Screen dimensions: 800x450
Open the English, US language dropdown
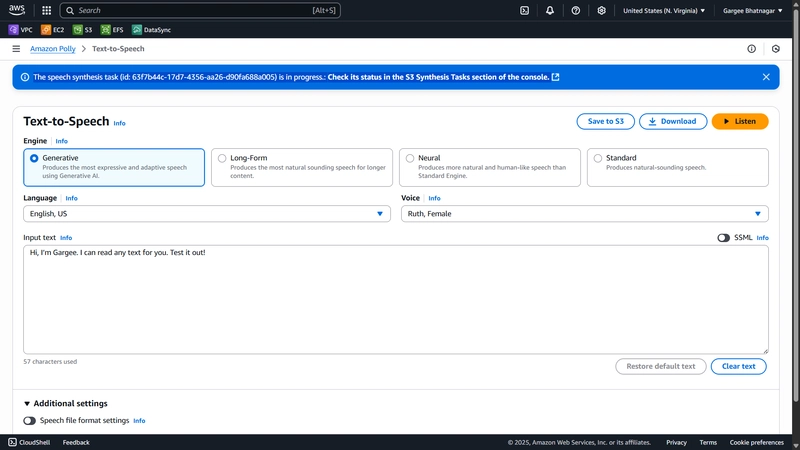click(207, 214)
